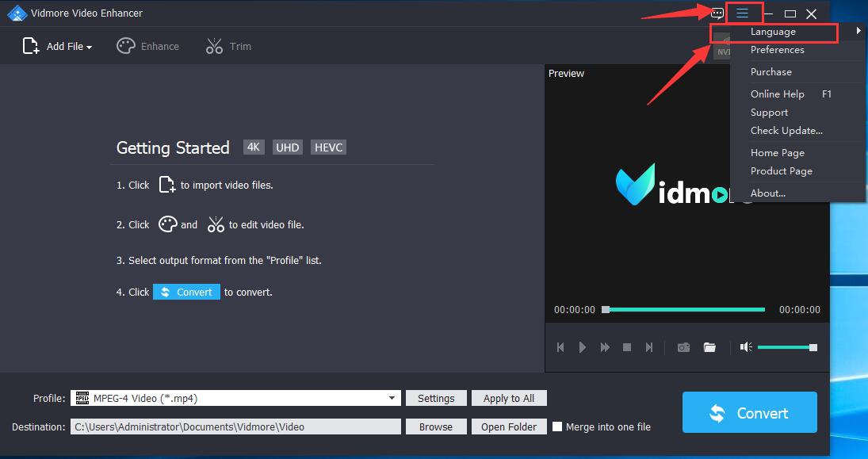Mute the preview audio speaker icon
868x459 pixels.
[x=746, y=347]
